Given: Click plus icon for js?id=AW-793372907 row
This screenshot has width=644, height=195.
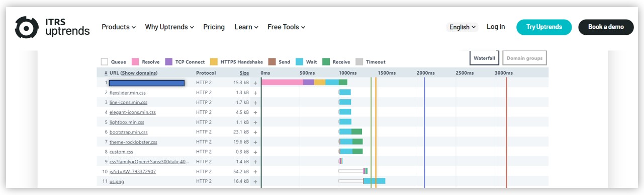Looking at the screenshot, I should pos(255,172).
